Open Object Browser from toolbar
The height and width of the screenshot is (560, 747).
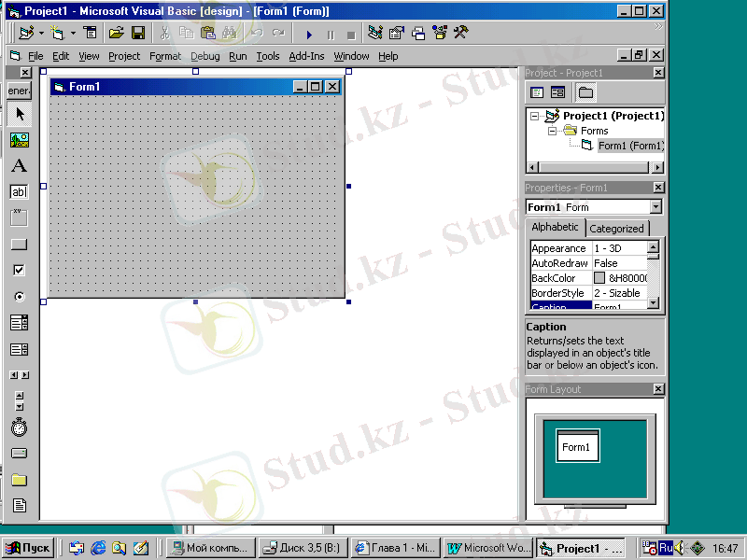coord(440,33)
